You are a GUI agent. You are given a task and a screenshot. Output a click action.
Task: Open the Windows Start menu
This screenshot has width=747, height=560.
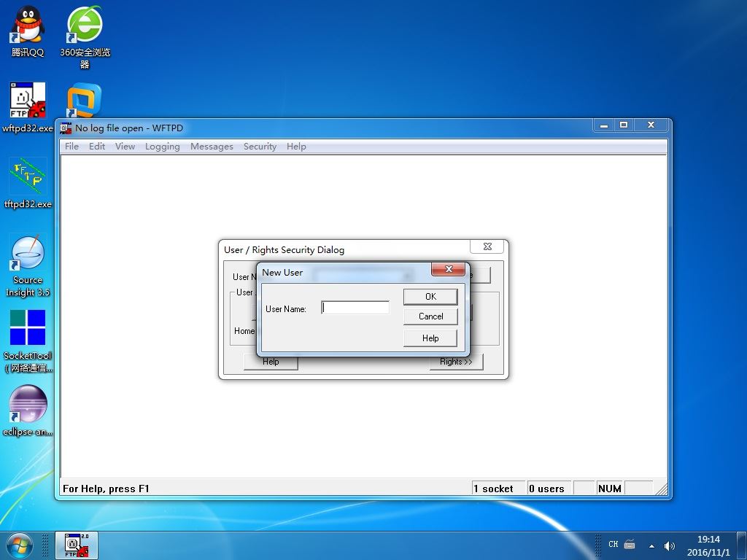coord(20,545)
